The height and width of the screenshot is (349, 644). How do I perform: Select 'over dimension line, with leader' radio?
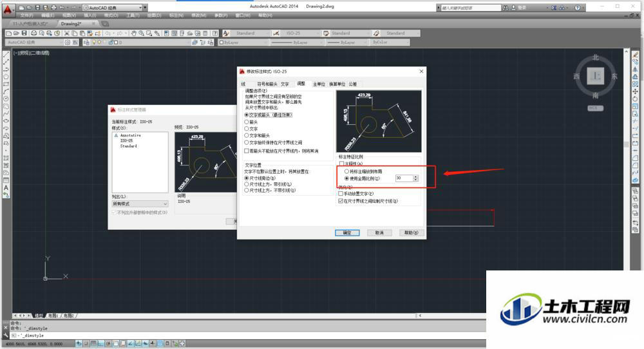[x=247, y=184]
